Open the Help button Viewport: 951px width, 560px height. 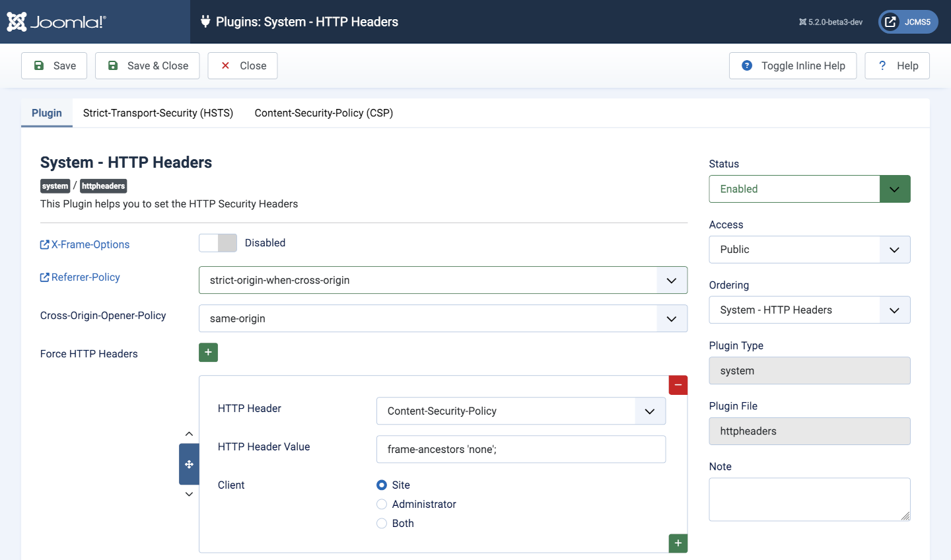tap(897, 65)
